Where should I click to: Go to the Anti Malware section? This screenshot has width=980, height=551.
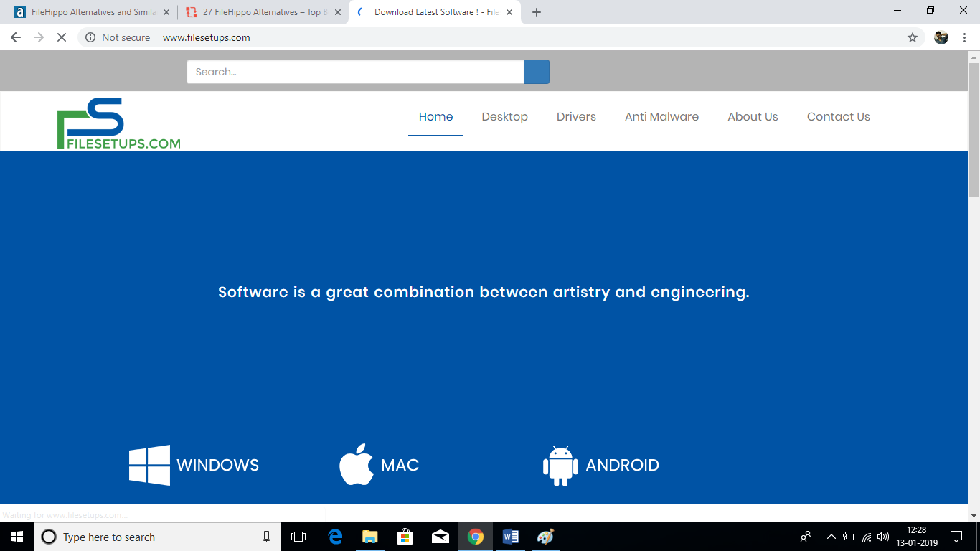click(x=661, y=117)
